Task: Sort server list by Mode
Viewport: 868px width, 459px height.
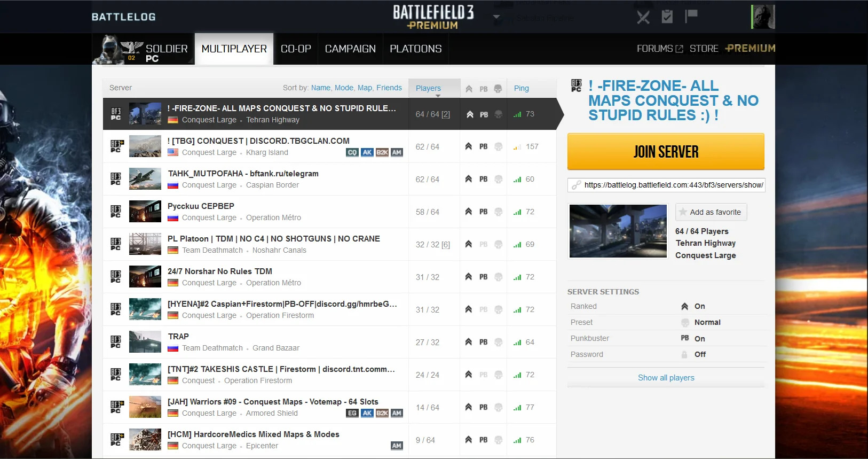Action: 344,88
